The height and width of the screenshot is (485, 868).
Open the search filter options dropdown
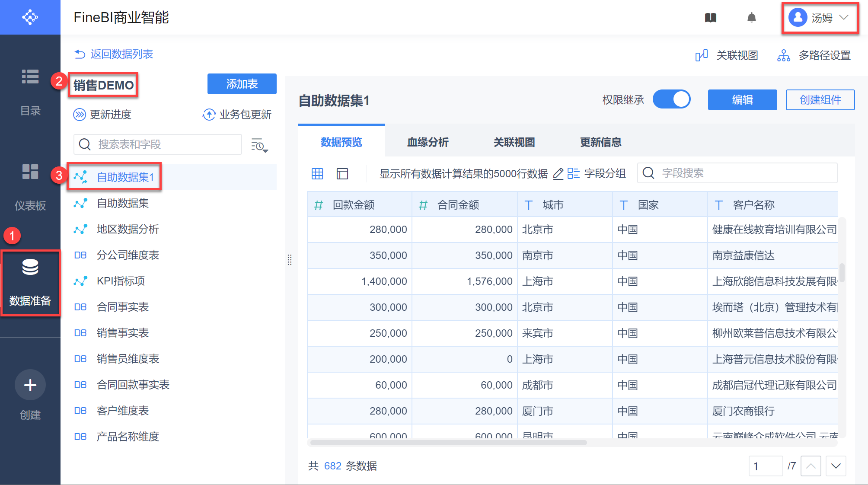tap(259, 145)
